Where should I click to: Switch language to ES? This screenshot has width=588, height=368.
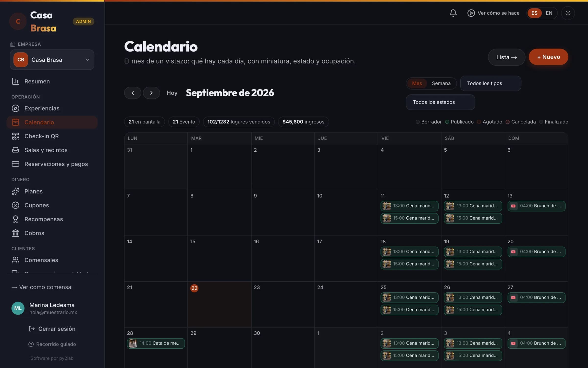click(534, 13)
